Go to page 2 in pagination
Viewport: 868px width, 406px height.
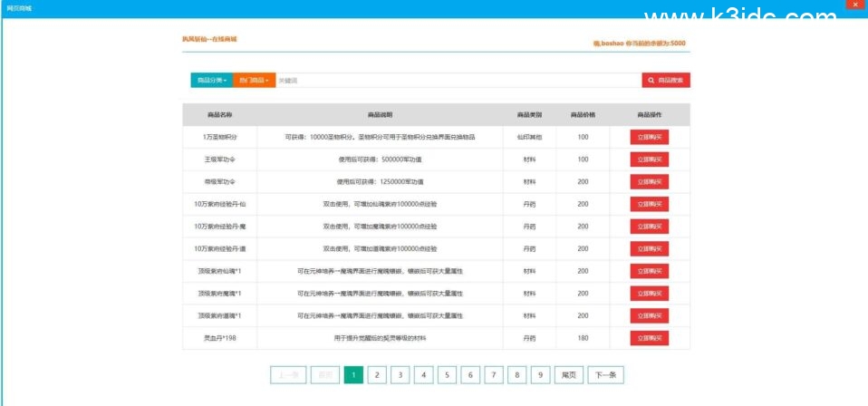[x=376, y=375]
